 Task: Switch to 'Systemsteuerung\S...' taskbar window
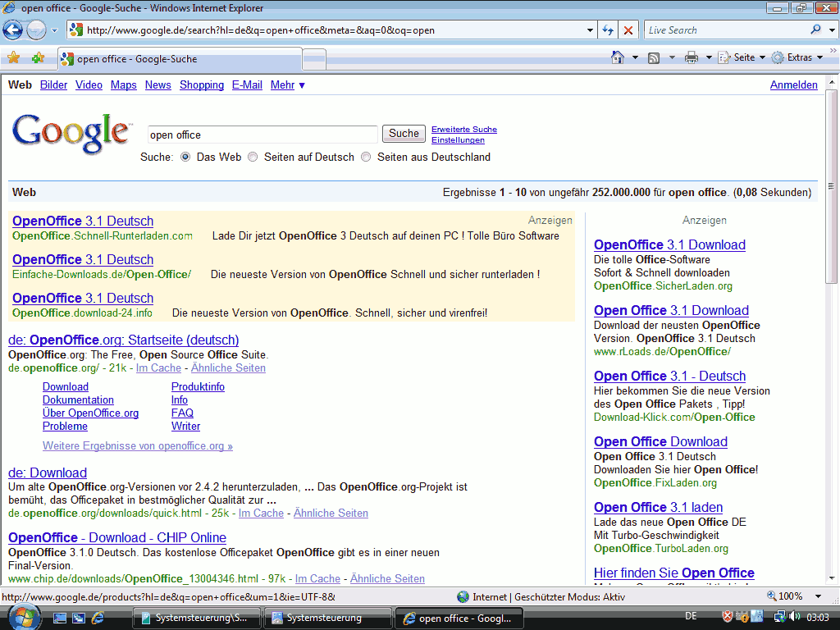coord(196,619)
